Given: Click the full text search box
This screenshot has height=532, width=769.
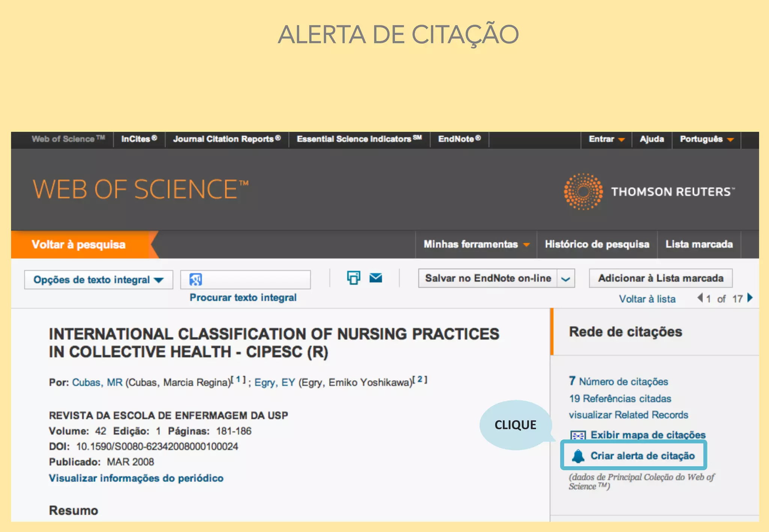Looking at the screenshot, I should pos(245,280).
